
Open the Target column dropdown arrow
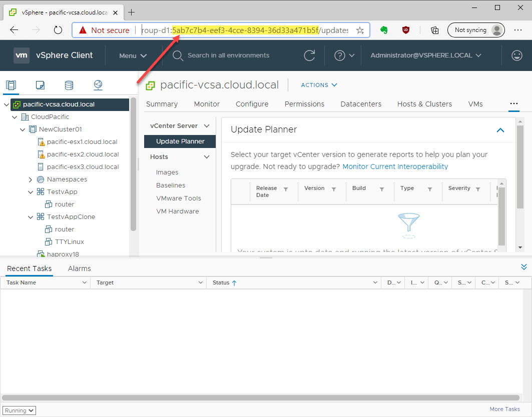point(201,282)
